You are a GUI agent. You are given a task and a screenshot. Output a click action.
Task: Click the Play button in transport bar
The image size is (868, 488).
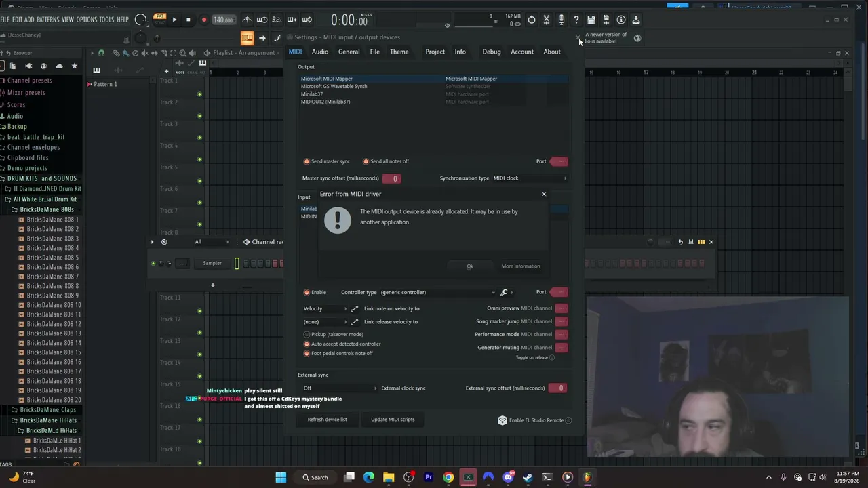(174, 20)
